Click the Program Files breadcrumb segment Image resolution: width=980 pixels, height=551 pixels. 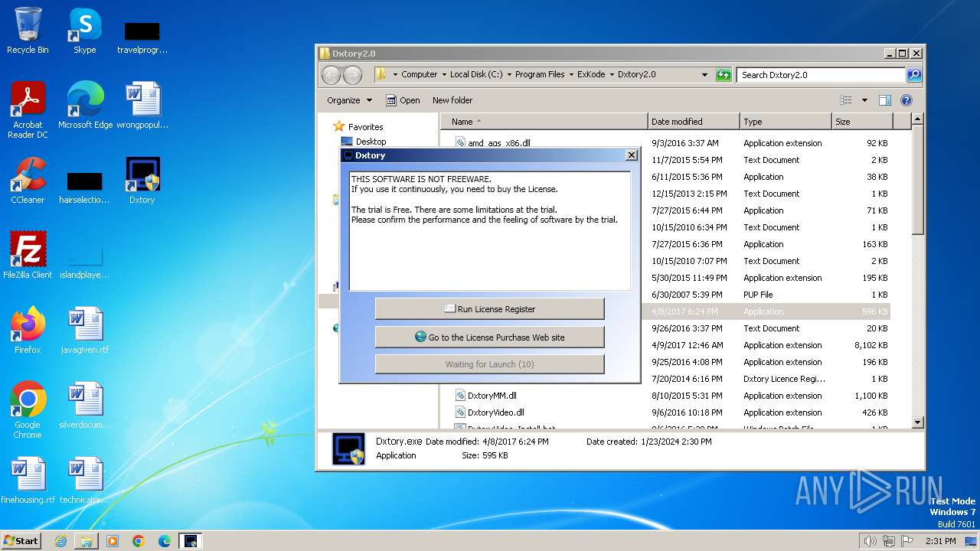[540, 74]
